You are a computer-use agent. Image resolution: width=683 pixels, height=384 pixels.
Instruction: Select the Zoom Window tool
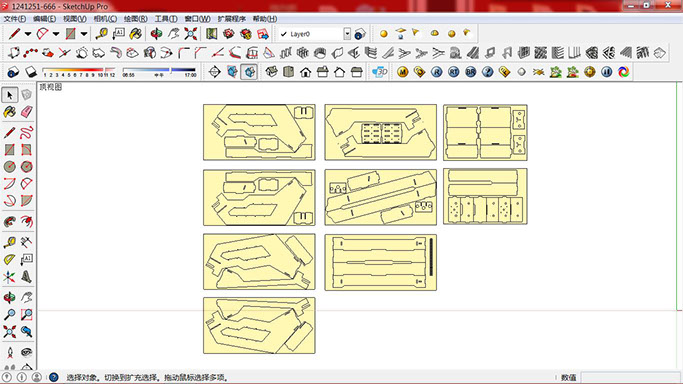pyautogui.click(x=27, y=314)
